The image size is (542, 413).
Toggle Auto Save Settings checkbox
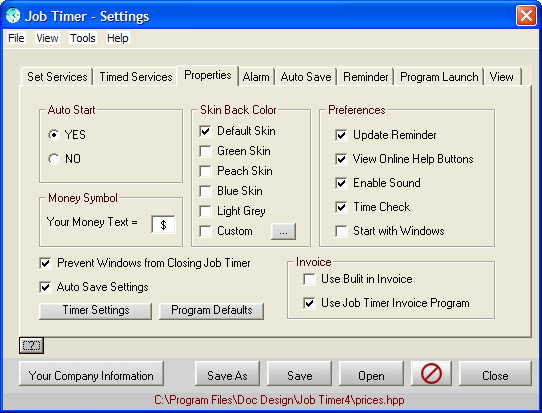45,287
